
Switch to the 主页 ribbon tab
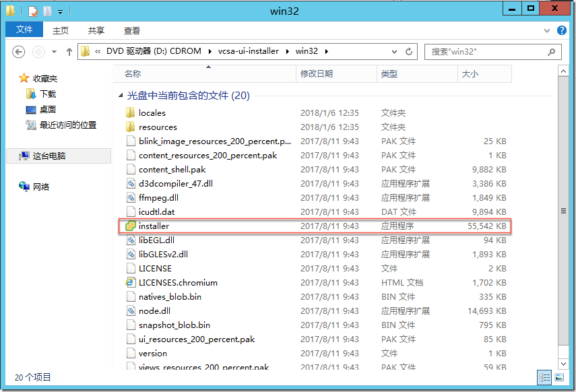[61, 30]
